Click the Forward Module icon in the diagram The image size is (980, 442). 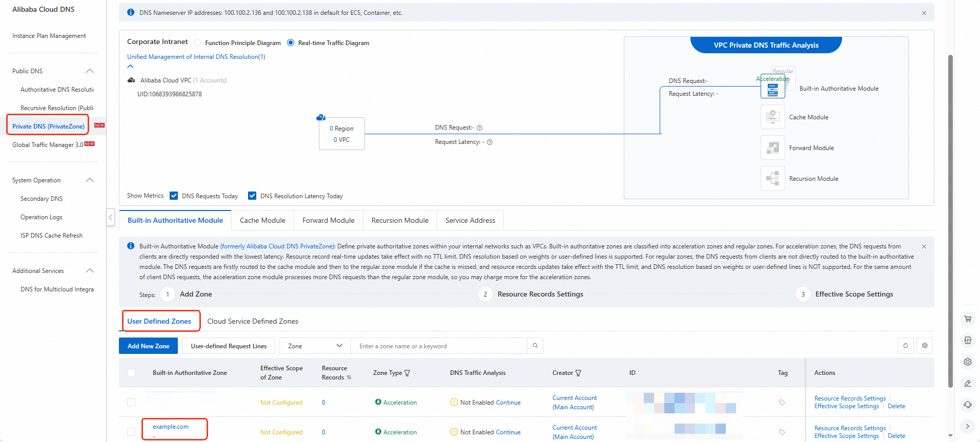tap(773, 148)
